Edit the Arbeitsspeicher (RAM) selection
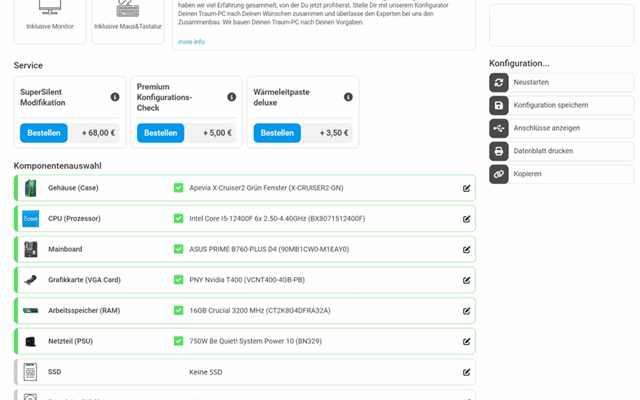Viewport: 640px width, 400px height. [466, 311]
